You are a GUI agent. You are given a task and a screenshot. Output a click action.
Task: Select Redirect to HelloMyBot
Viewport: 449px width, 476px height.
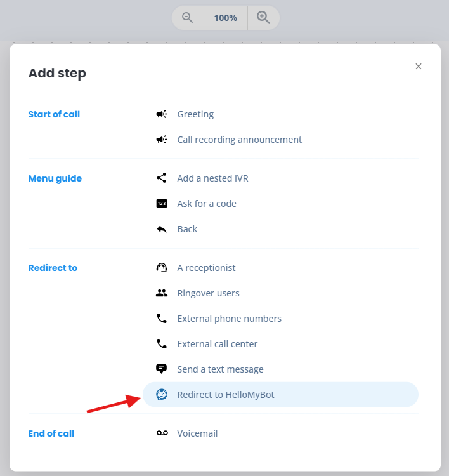[x=280, y=395]
